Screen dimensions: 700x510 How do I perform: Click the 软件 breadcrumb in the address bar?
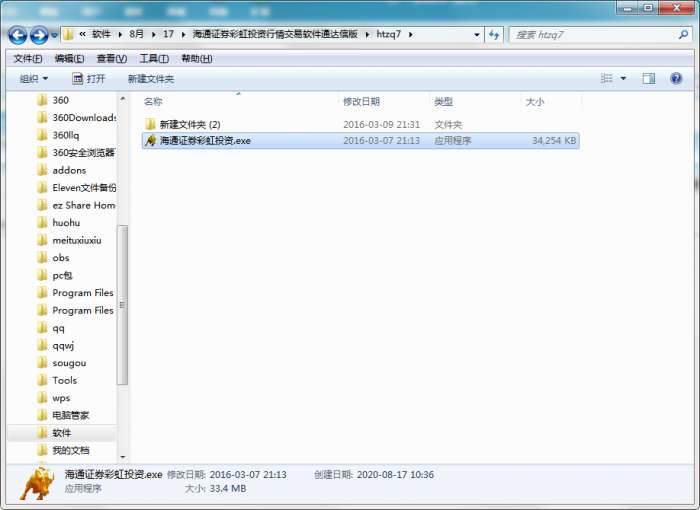point(101,34)
